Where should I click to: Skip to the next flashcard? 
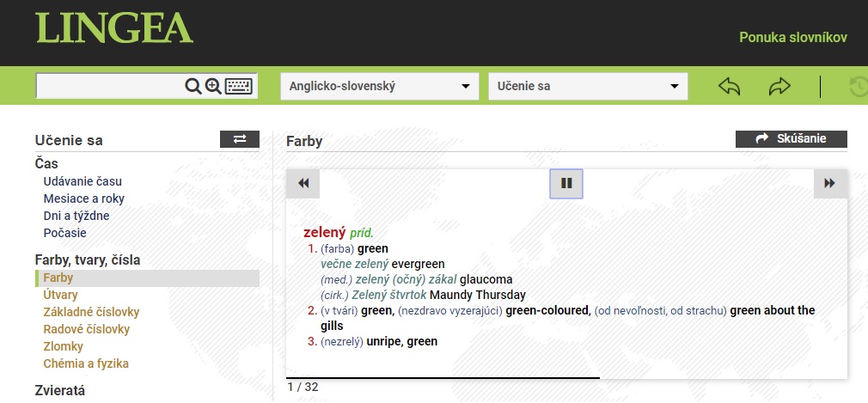click(x=830, y=183)
